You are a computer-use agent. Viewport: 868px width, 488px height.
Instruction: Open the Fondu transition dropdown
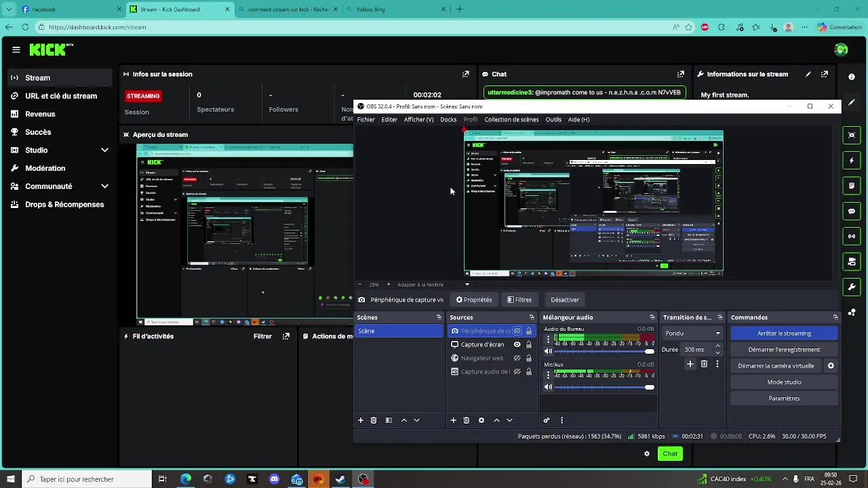pyautogui.click(x=692, y=333)
